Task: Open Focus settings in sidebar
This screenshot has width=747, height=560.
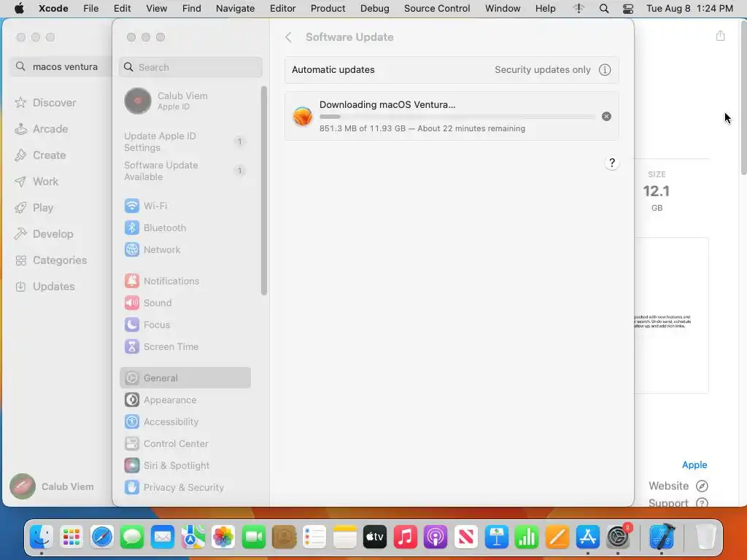Action: 185,324
